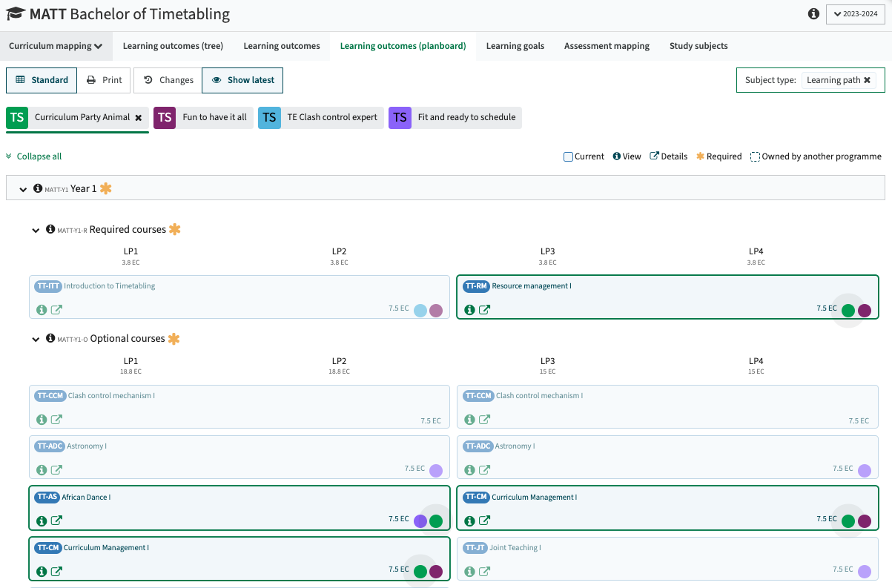892x588 pixels.
Task: Collapse the Required courses group
Action: pos(36,231)
